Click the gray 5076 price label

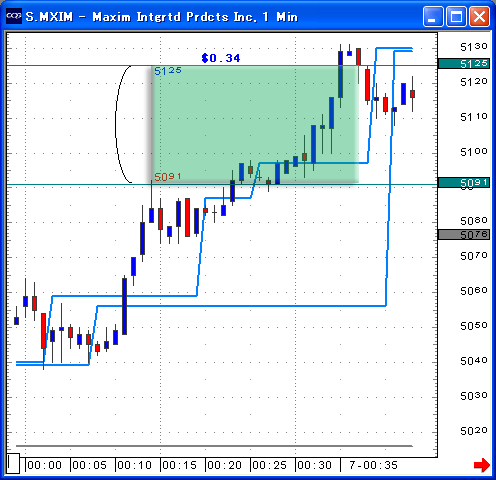(464, 234)
